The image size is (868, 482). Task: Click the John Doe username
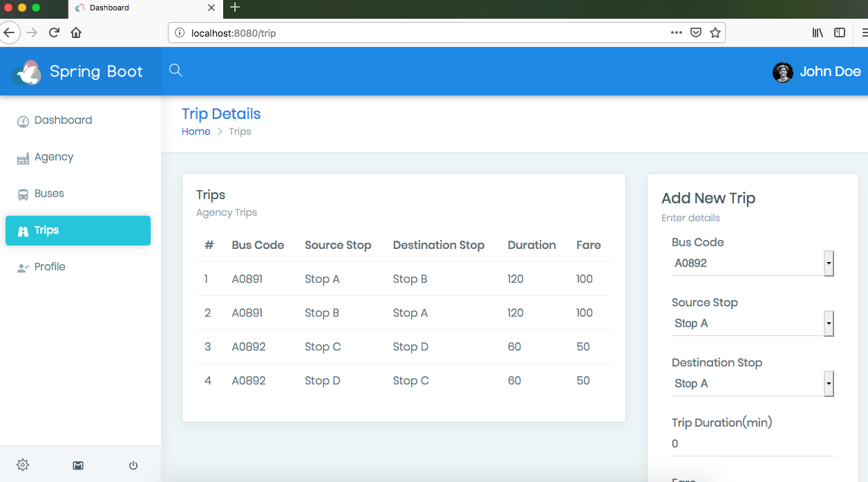pyautogui.click(x=830, y=72)
